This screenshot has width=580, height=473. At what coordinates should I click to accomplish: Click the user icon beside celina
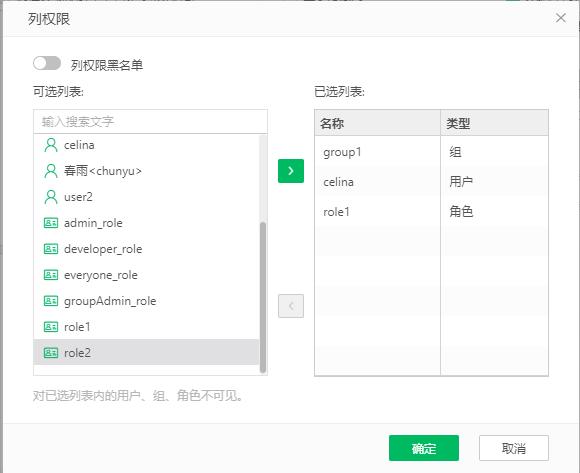[51, 145]
